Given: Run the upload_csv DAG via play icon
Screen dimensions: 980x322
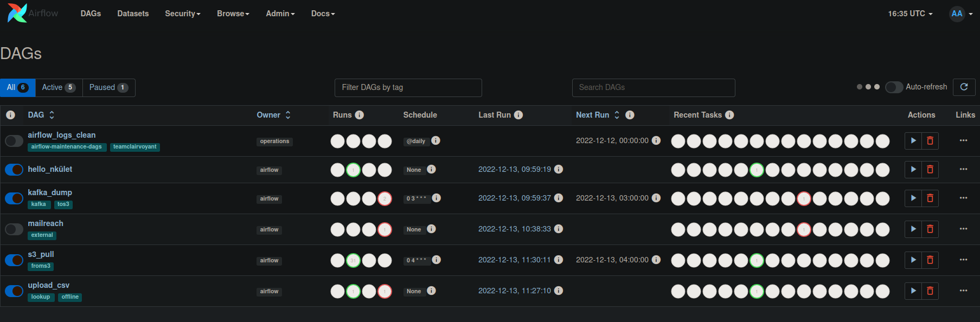Looking at the screenshot, I should coord(913,291).
